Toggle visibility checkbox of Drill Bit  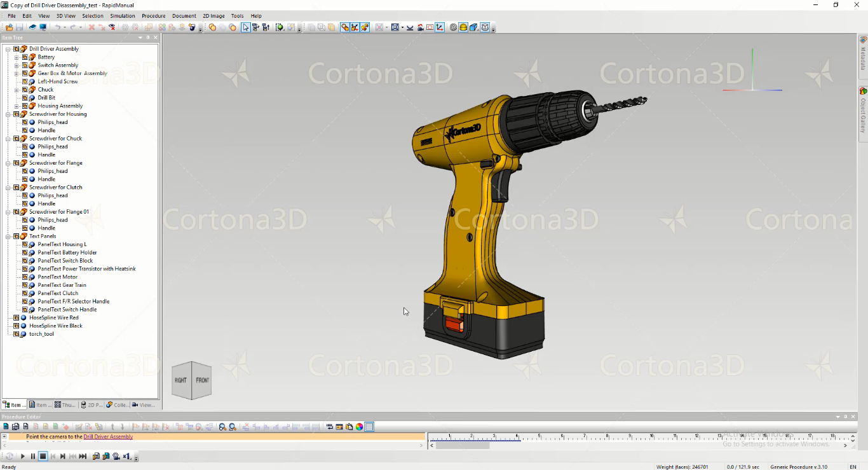[x=25, y=98]
